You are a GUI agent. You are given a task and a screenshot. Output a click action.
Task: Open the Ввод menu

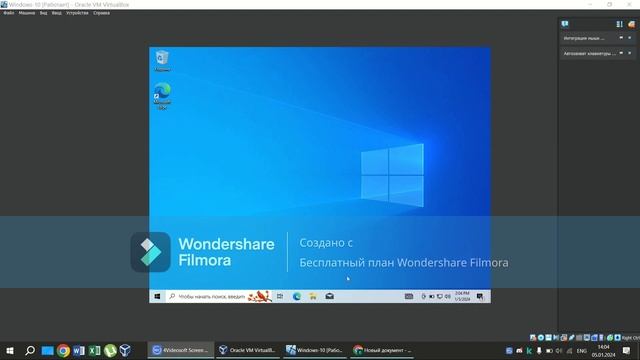click(56, 13)
